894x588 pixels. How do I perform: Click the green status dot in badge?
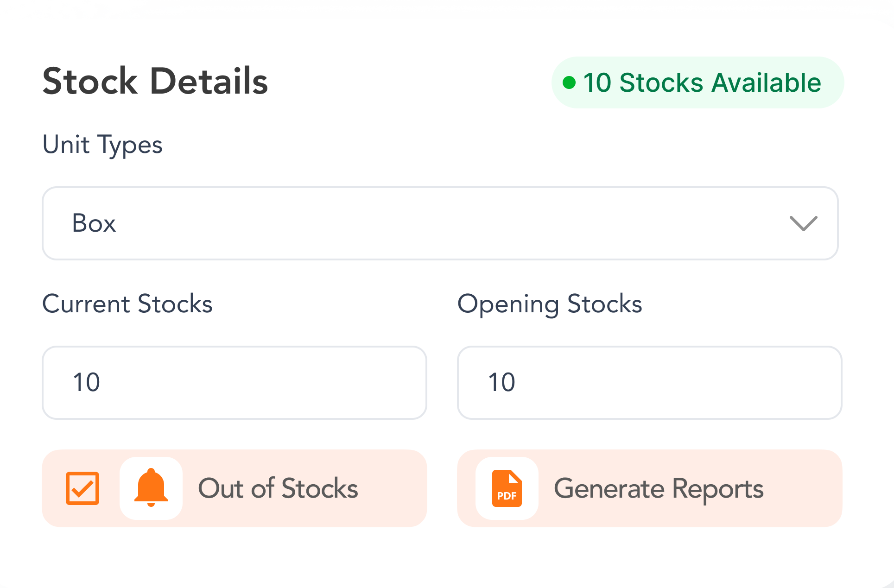[569, 83]
